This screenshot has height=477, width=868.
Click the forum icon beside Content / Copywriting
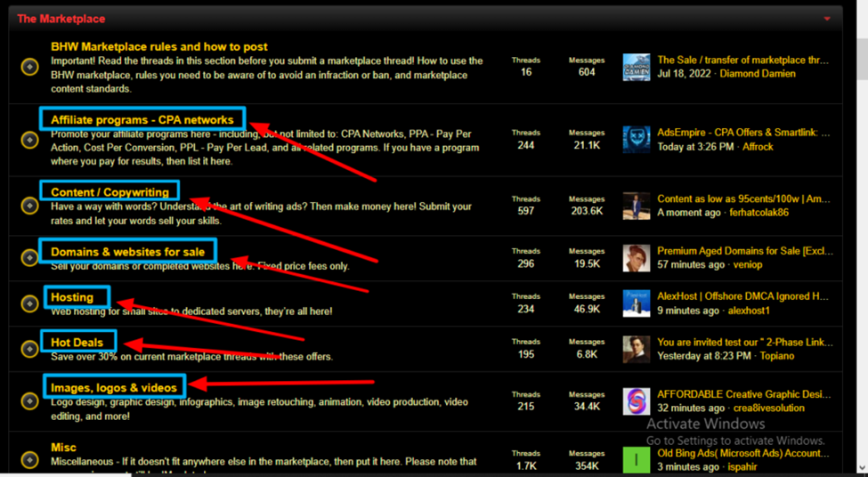point(29,206)
